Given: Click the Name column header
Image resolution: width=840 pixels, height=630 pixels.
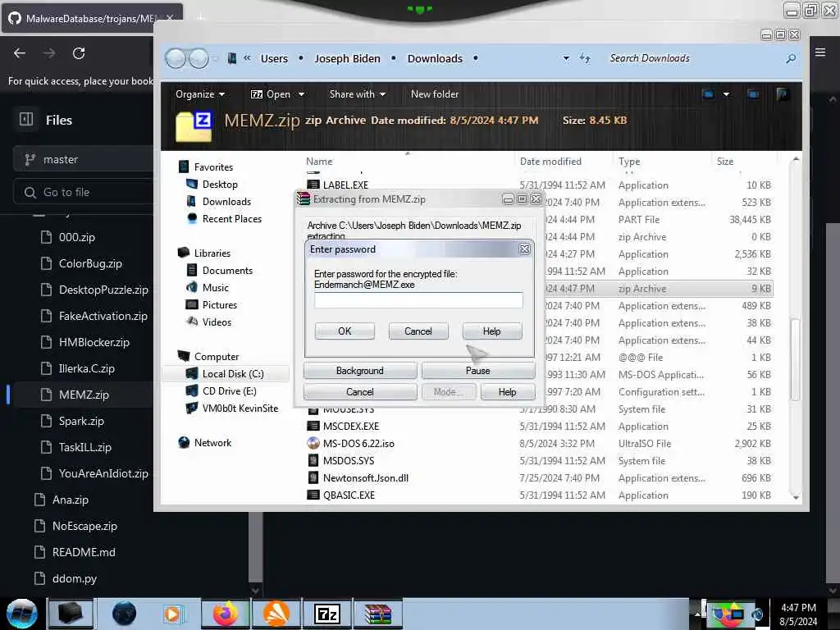Looking at the screenshot, I should click(x=319, y=162).
